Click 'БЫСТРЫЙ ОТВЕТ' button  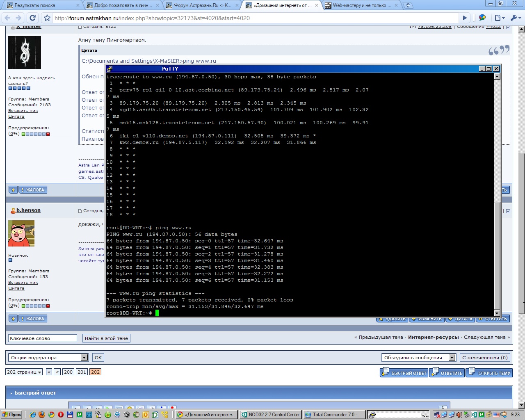tap(404, 372)
